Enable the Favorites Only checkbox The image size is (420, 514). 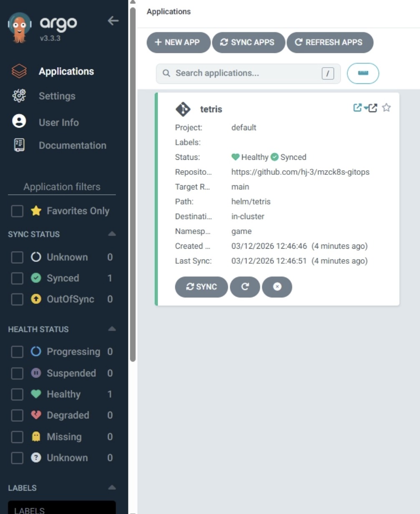(x=17, y=212)
